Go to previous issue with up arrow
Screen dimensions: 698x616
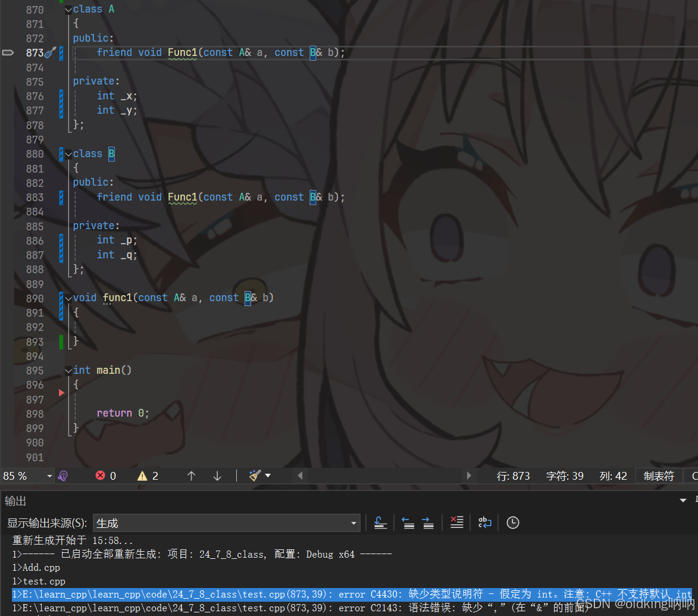click(192, 476)
